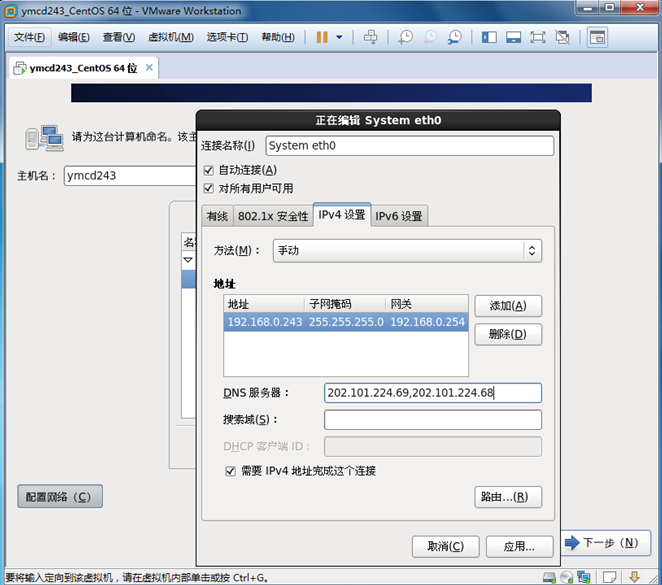The width and height of the screenshot is (662, 585).
Task: Click the send Ctrl+Alt+Del toolbar icon
Action: click(371, 37)
